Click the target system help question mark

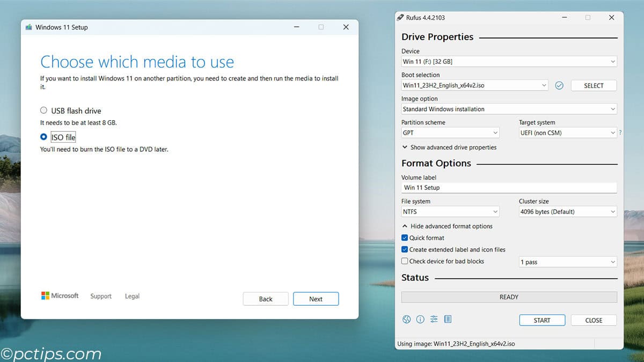coord(620,132)
